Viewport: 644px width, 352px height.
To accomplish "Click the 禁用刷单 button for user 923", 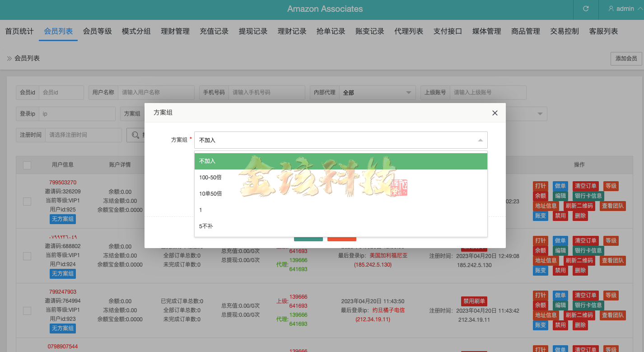I will click(474, 301).
